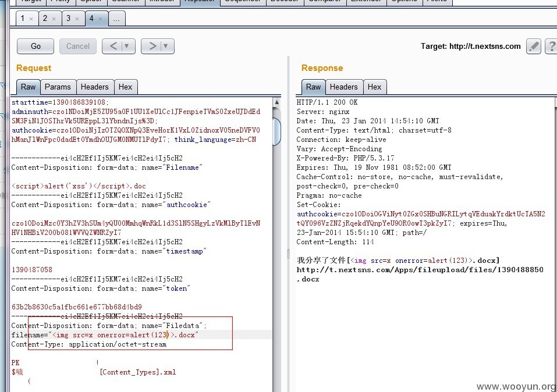The width and height of the screenshot is (557, 392).
Task: Click the name="token" Content-Disposition line
Action: pyautogui.click(x=101, y=288)
